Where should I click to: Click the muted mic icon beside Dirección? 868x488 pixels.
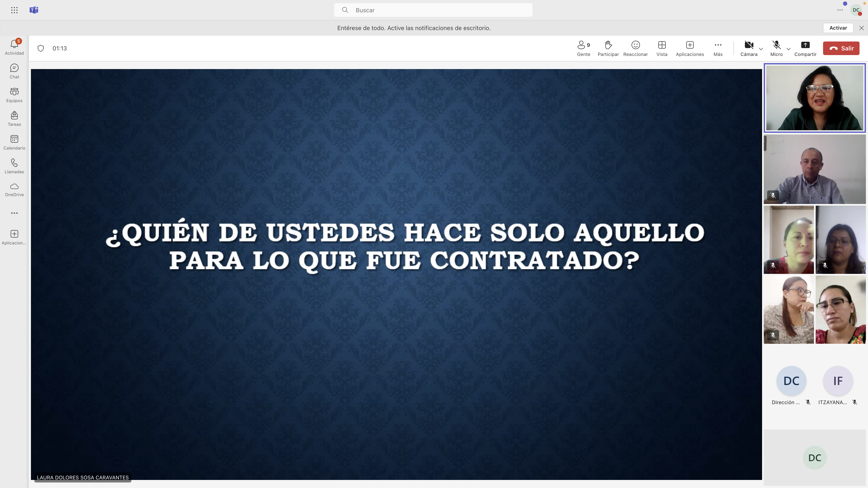[808, 402]
